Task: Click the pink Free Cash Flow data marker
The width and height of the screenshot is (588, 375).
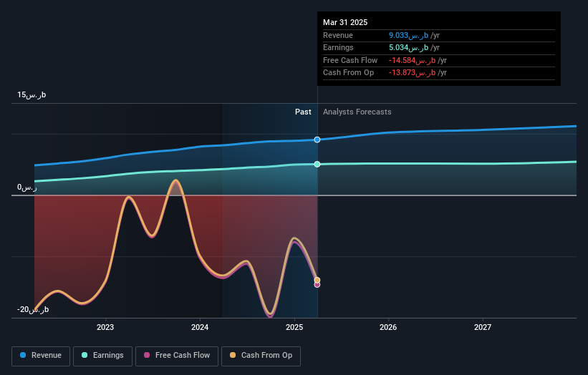Action: coord(317,285)
